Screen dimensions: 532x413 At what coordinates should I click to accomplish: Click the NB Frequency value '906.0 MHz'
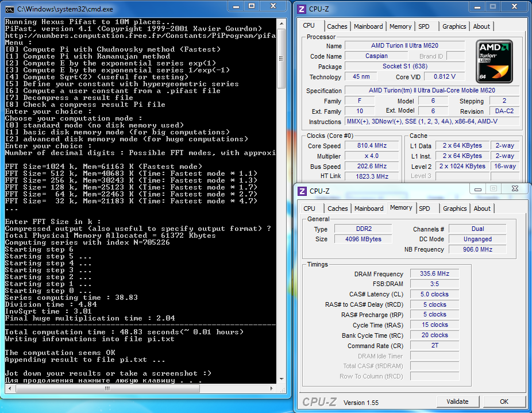coord(478,249)
